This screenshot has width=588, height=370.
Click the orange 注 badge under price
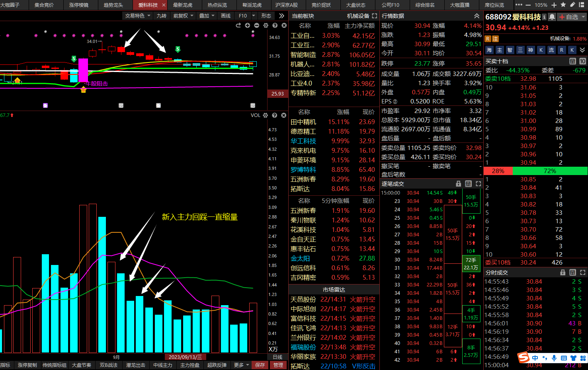(x=495, y=39)
